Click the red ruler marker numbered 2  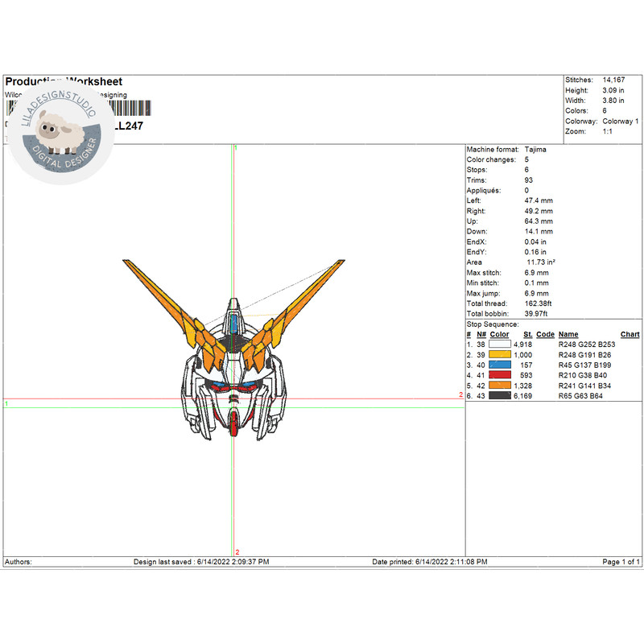click(x=236, y=553)
